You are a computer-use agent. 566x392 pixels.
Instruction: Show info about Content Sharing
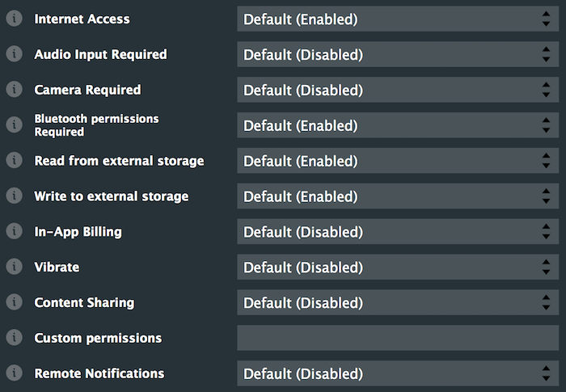[14, 302]
